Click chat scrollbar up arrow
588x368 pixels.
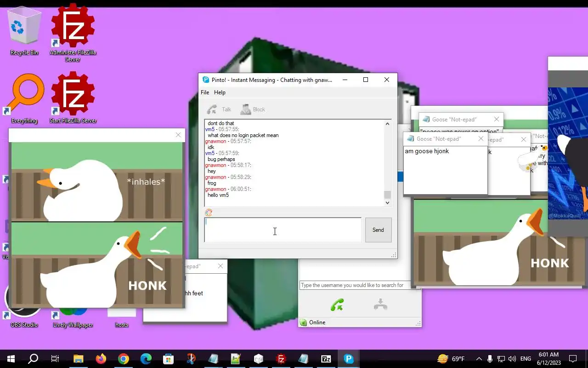coord(387,124)
